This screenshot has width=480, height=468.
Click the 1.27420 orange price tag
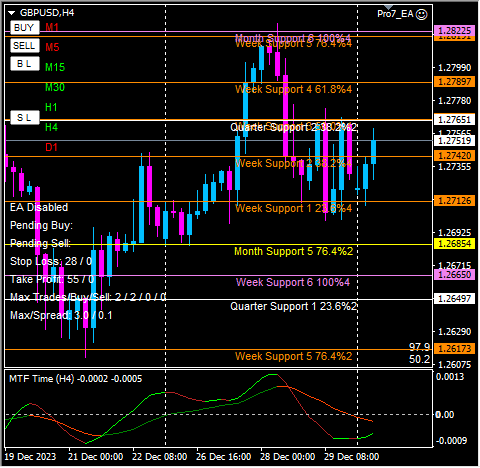455,156
